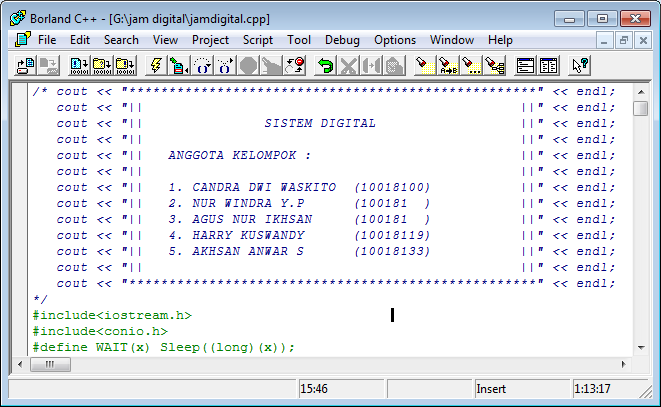Click the flashlight icon with tree diagram

494,66
